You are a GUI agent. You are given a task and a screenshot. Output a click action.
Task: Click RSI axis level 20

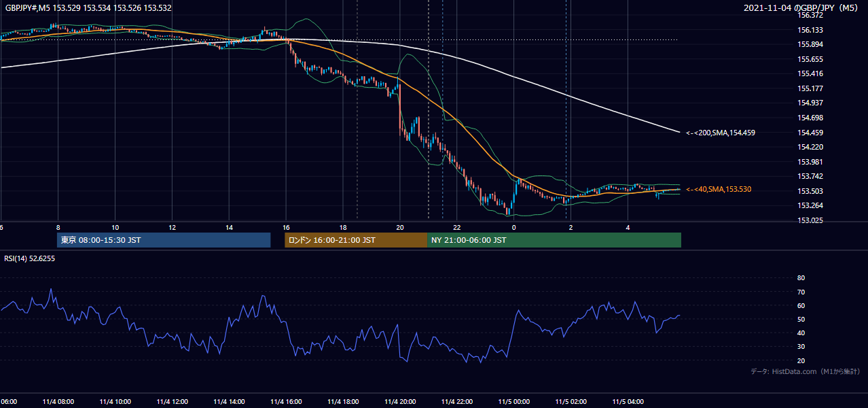coord(801,361)
